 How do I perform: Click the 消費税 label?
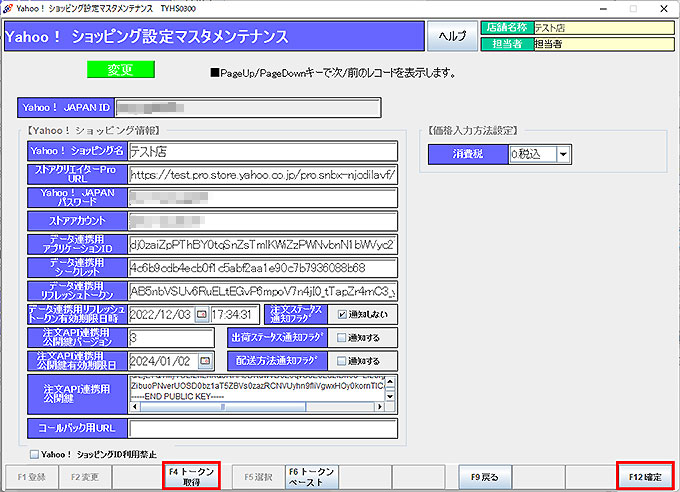click(x=468, y=154)
